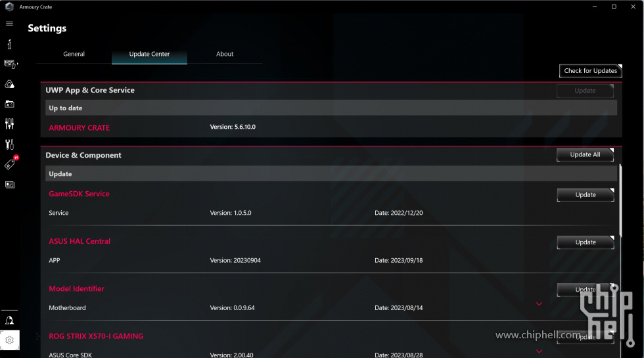Open the Aura Sync triangle icon
The image size is (644, 358).
point(9,84)
